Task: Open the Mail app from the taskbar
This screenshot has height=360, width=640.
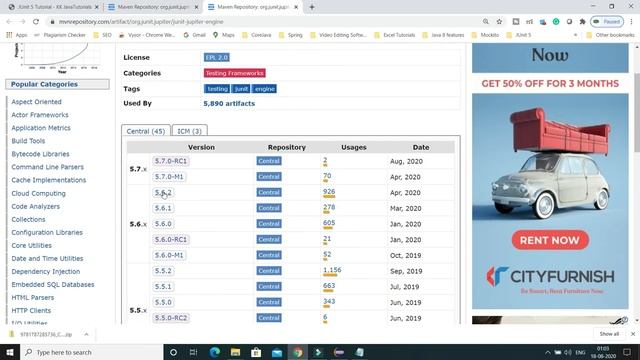Action: pyautogui.click(x=277, y=352)
